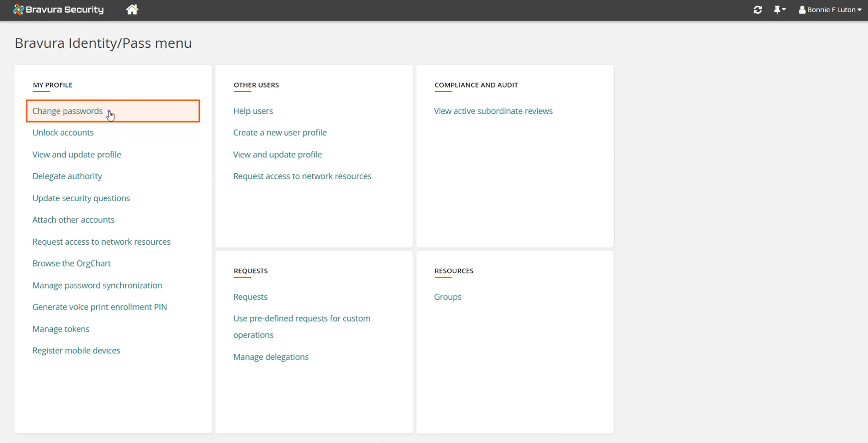Click the Bravura Security logo
The height and width of the screenshot is (443, 868).
tap(59, 10)
